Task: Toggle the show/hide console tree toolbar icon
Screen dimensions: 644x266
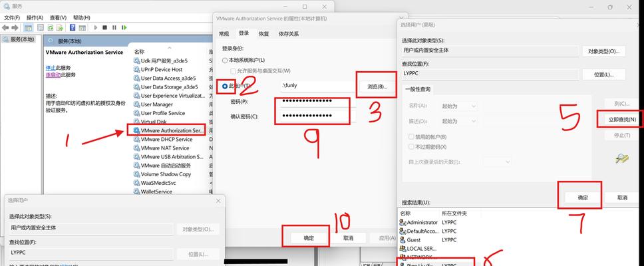Action: 29,27
